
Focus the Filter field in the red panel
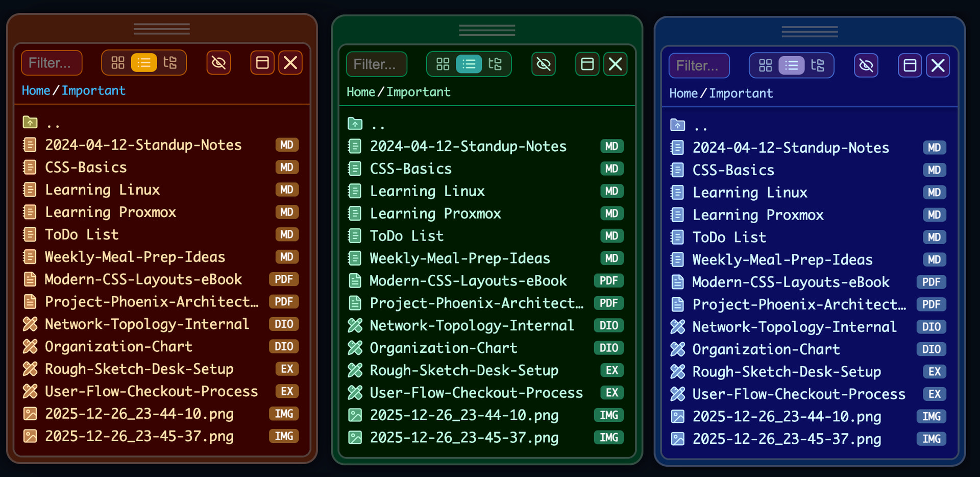(x=52, y=63)
